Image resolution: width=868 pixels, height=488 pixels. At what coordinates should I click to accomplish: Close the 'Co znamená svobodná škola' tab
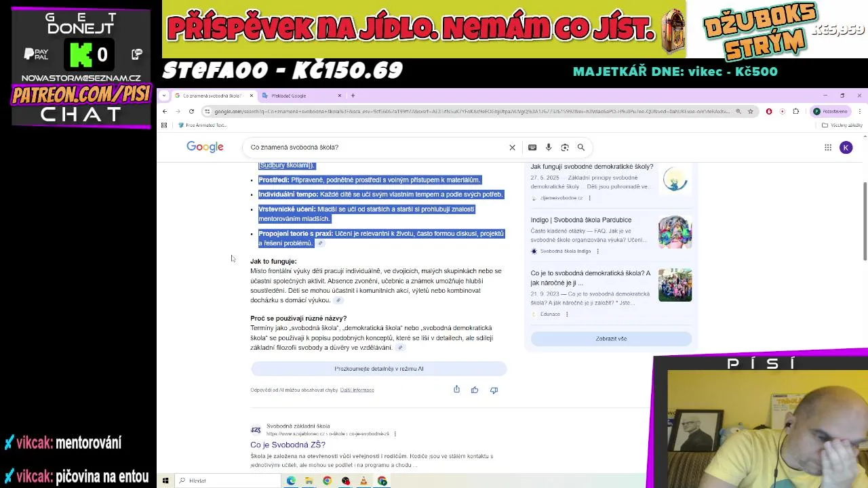(x=251, y=96)
